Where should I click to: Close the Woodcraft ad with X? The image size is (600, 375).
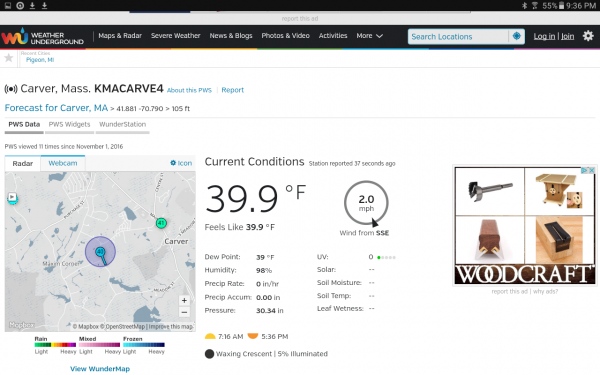pos(592,170)
